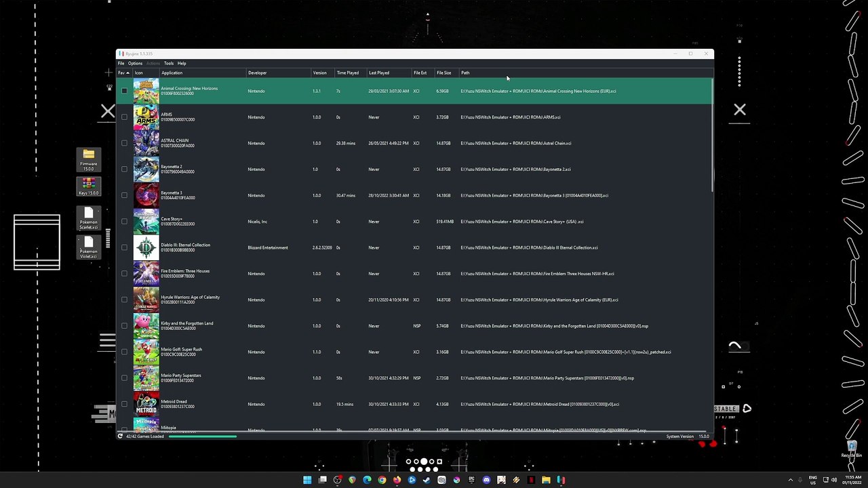Image resolution: width=868 pixels, height=488 pixels.
Task: Select the Diablo III Eternal Collection icon
Action: [x=146, y=247]
